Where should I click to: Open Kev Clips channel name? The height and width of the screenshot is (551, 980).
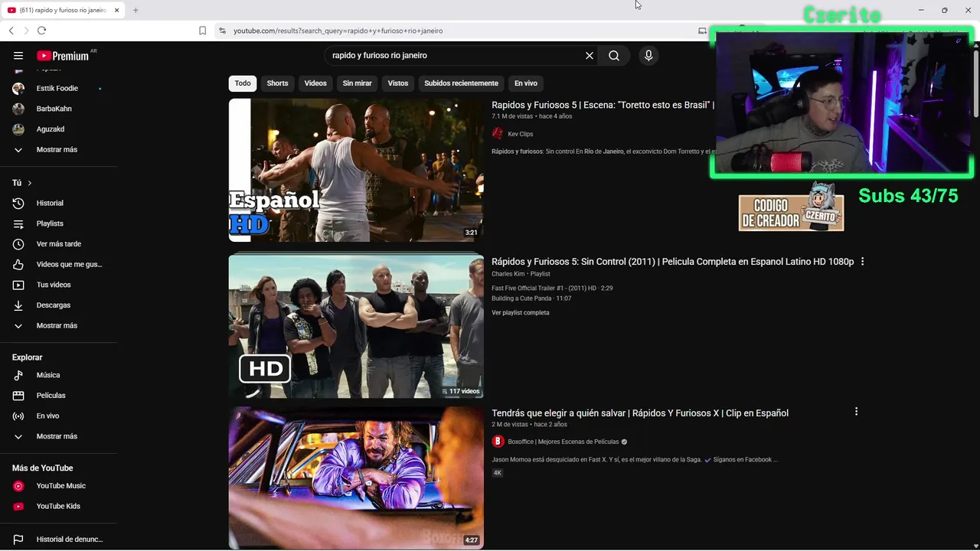point(521,134)
